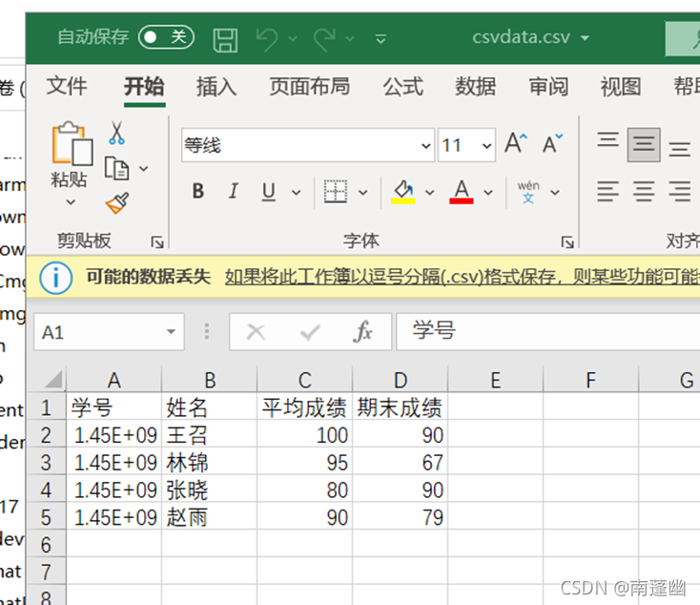Switch to the 视图 (View) tab
The image size is (700, 605).
(x=621, y=86)
